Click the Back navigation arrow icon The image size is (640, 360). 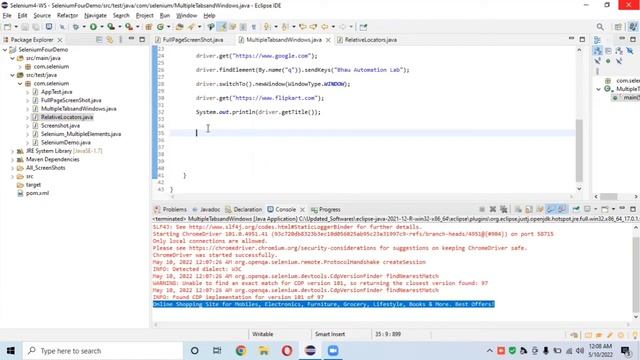point(324,27)
